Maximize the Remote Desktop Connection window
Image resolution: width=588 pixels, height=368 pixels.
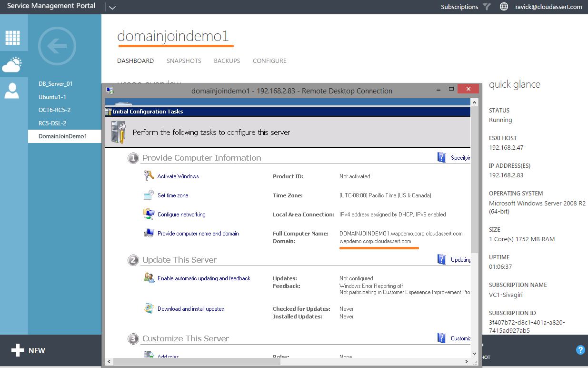(451, 89)
